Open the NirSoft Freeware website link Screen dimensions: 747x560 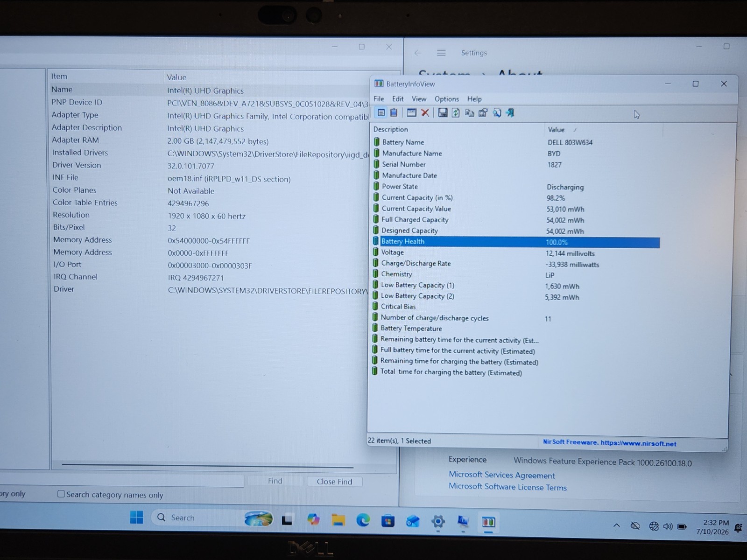[609, 443]
